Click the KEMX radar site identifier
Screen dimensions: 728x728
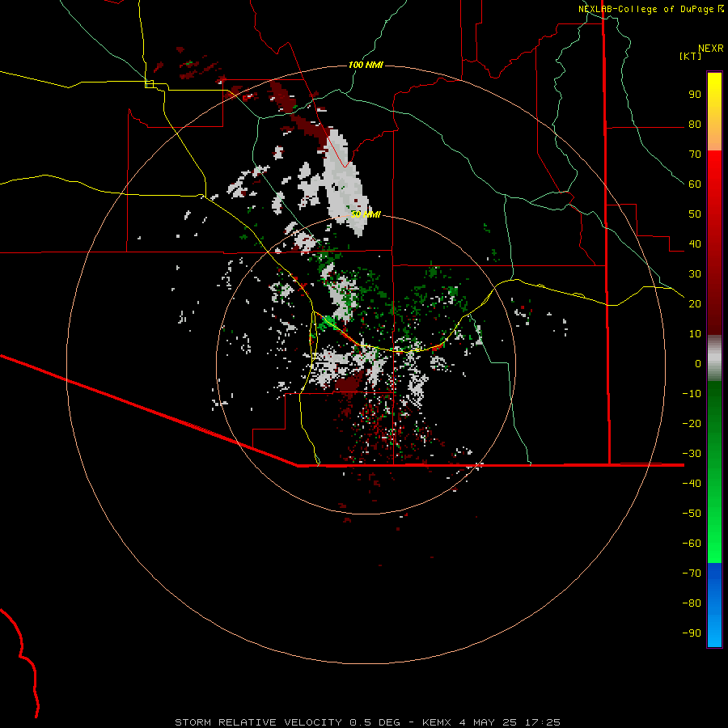pos(437,722)
